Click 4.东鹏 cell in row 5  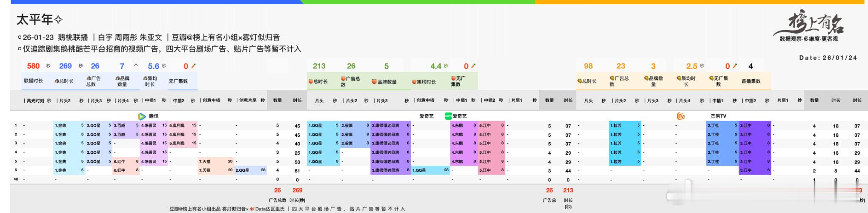[464, 161]
